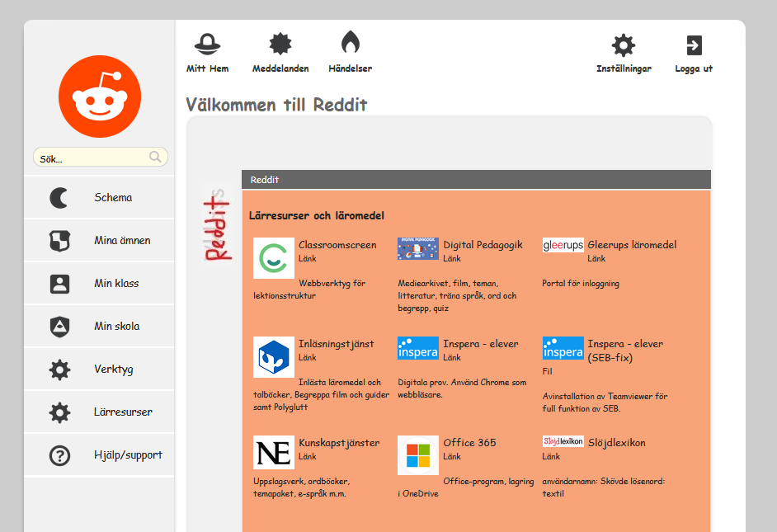Image resolution: width=777 pixels, height=532 pixels.
Task: Click Fil under Inspera SEB-fix
Action: pyautogui.click(x=548, y=371)
